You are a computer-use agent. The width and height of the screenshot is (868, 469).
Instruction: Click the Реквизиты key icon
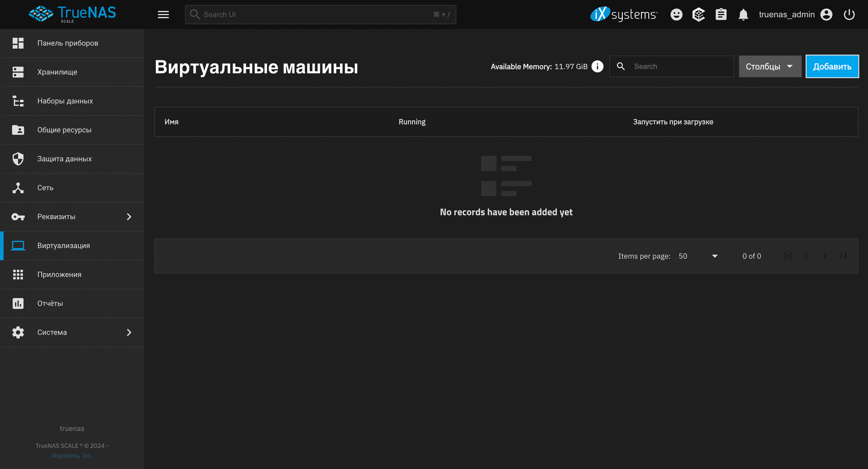point(18,216)
